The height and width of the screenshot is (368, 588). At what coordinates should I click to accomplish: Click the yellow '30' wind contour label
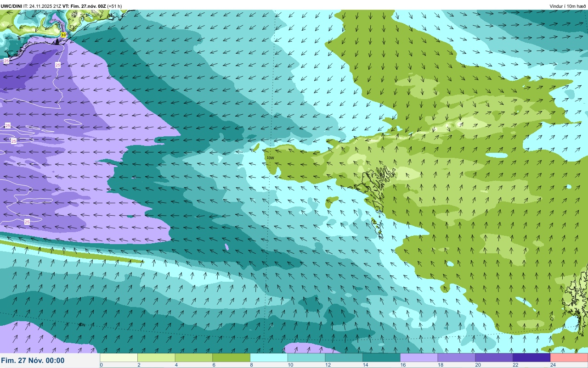click(x=63, y=35)
